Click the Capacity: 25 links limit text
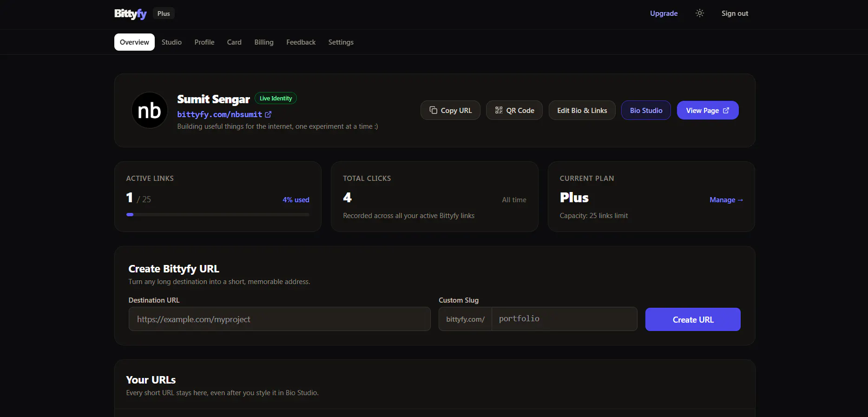Screen dimensions: 868x417 click(x=593, y=216)
